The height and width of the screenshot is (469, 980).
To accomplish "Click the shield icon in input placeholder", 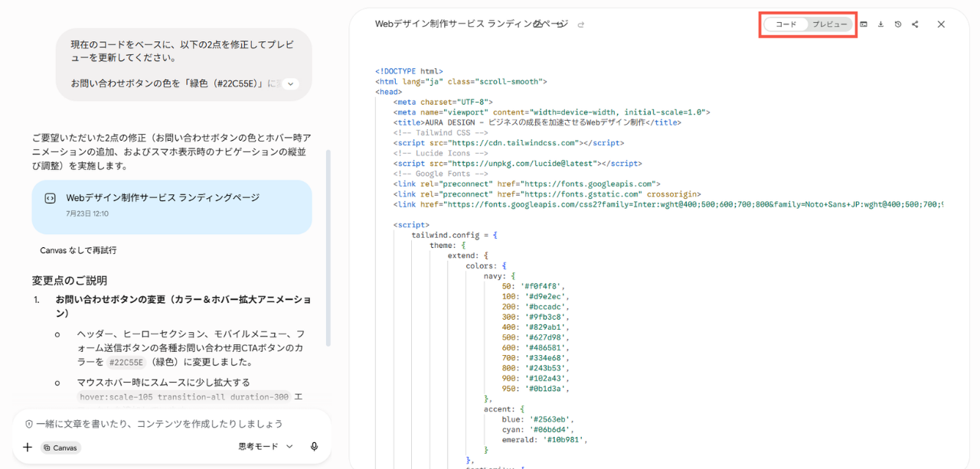I will pyautogui.click(x=28, y=424).
